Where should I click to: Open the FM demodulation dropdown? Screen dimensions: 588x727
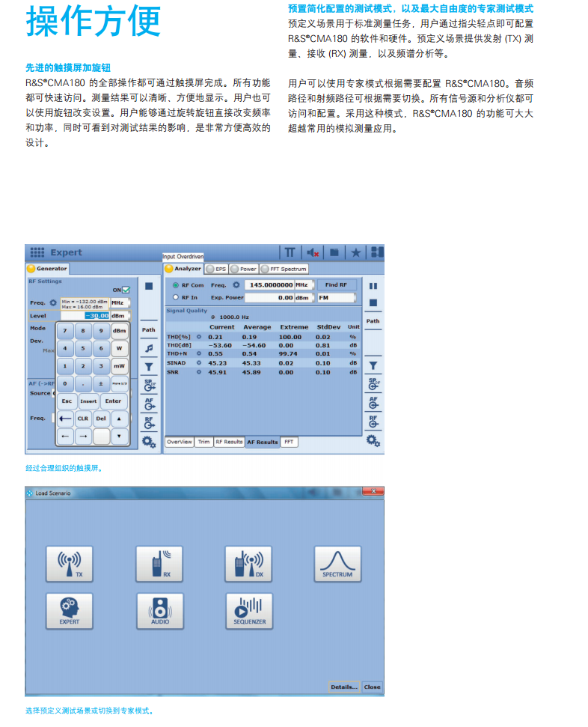tap(337, 298)
